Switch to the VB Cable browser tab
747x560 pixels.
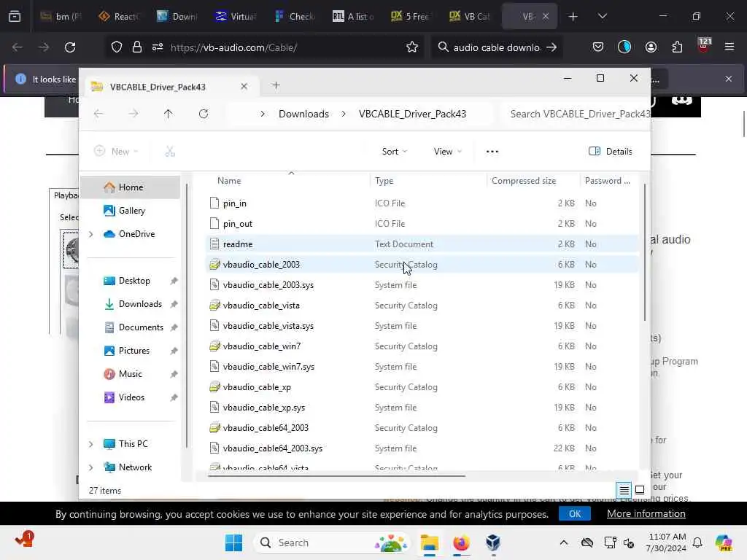[470, 17]
